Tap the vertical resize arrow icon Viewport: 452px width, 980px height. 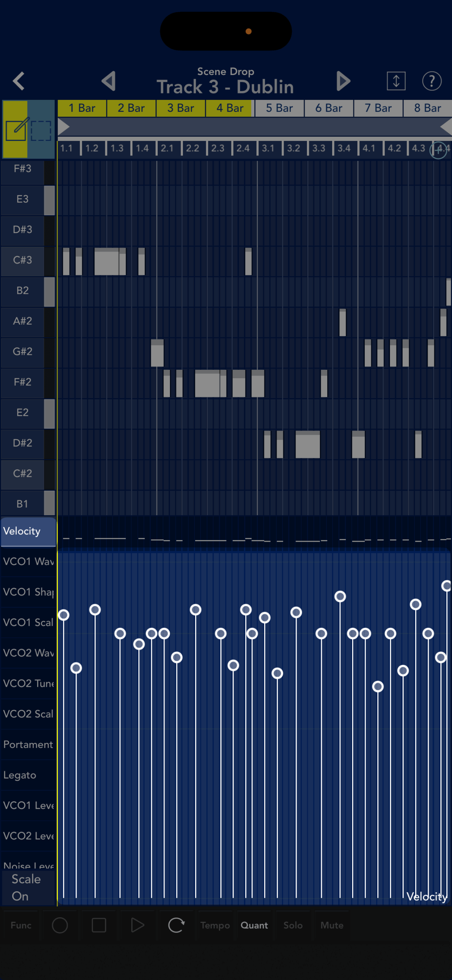396,81
